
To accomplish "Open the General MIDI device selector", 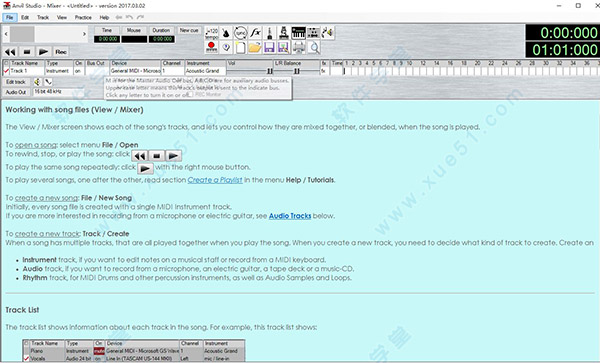I will (135, 71).
